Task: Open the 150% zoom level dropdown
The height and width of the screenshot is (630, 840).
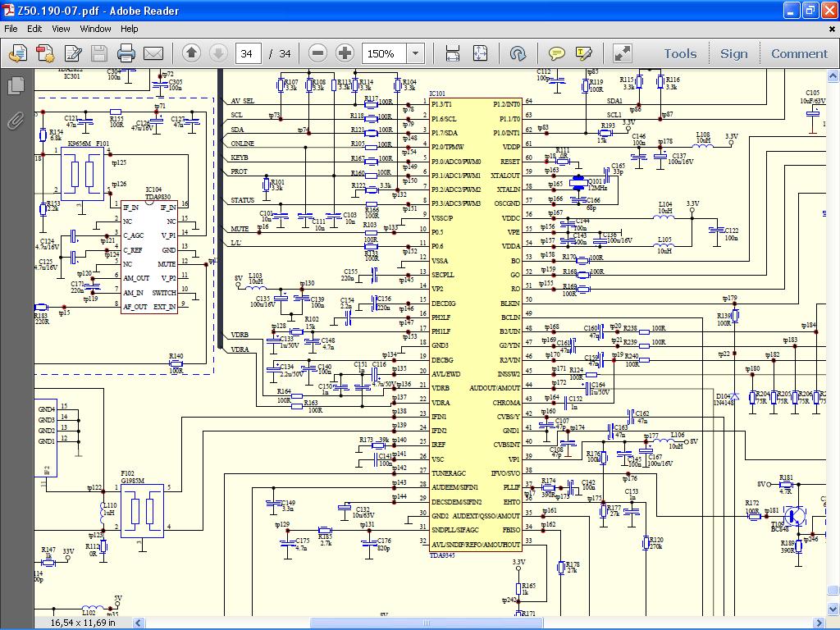Action: pyautogui.click(x=416, y=54)
